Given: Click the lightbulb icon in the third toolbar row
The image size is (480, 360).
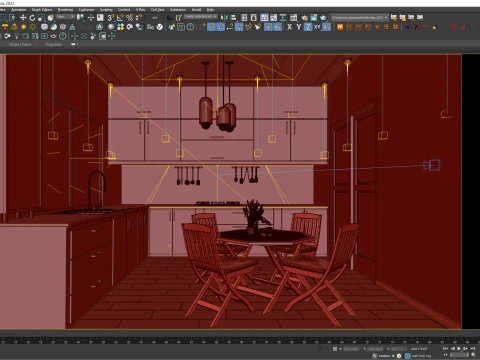Looking at the screenshot, I should coord(16,36).
